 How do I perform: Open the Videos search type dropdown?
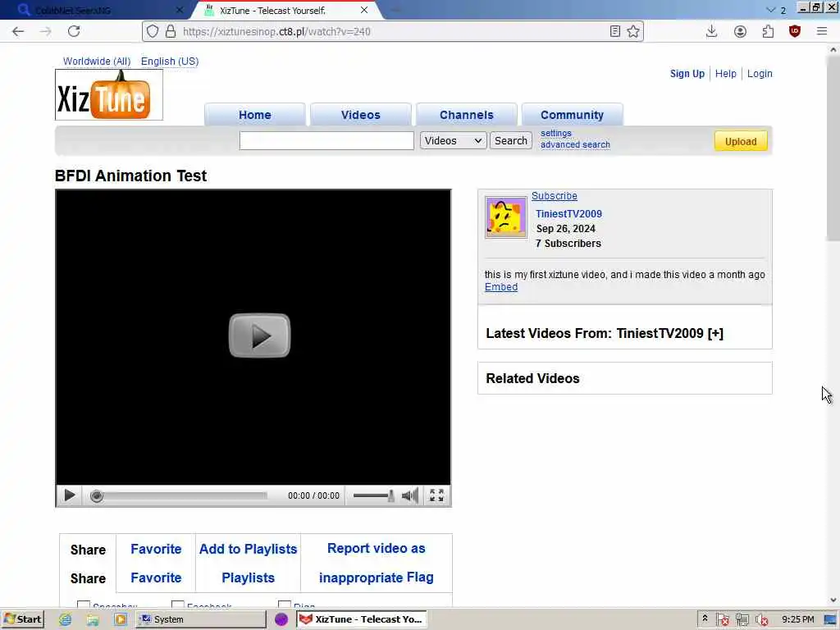click(453, 140)
